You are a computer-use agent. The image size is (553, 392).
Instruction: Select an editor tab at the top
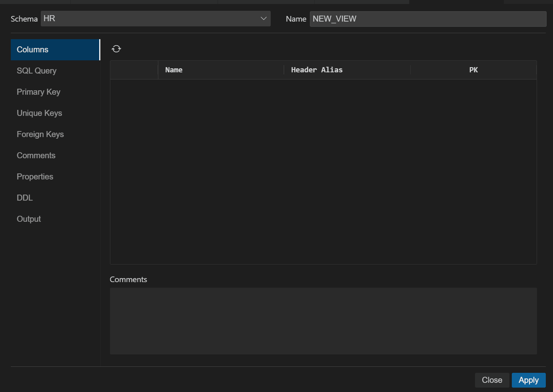[x=144, y=2]
